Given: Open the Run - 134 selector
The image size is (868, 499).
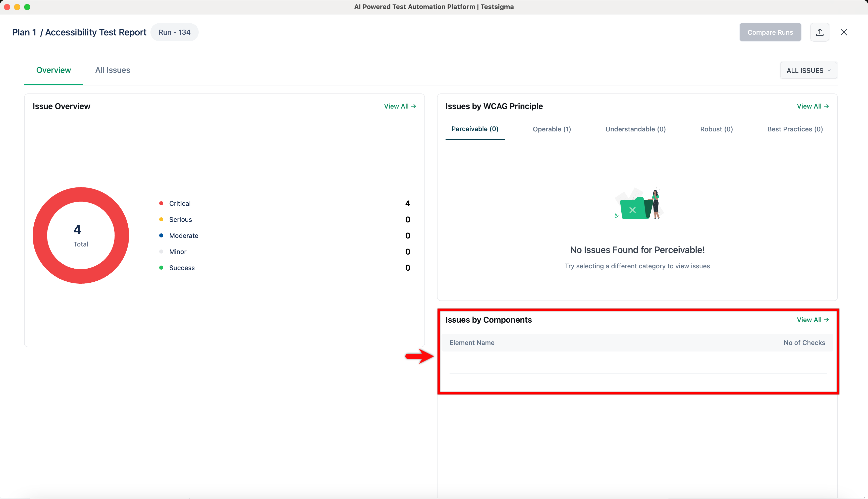Looking at the screenshot, I should click(x=174, y=32).
